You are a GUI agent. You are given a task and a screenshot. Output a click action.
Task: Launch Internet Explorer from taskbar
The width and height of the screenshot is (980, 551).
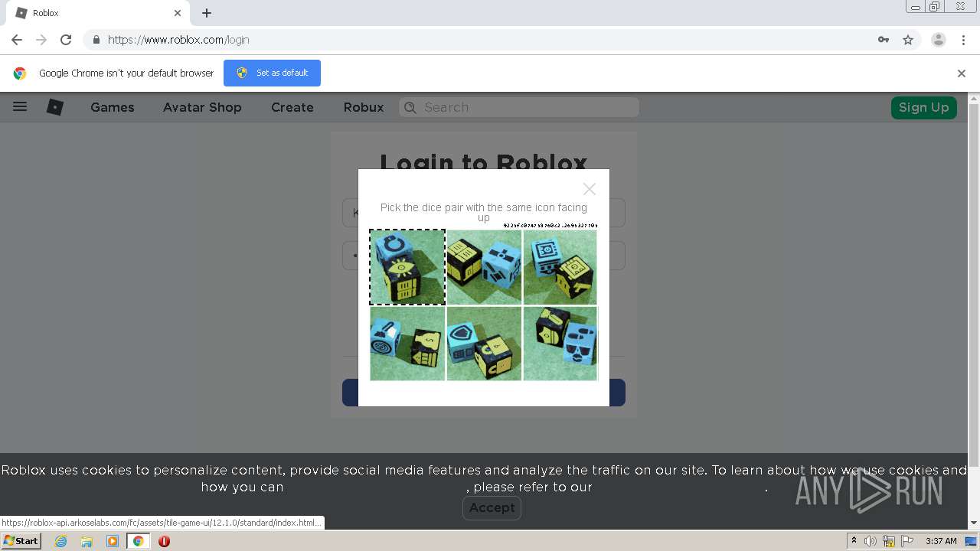point(60,541)
